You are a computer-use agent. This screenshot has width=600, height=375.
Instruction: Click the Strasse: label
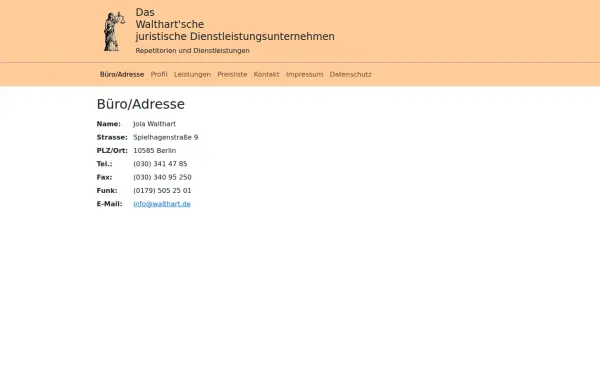[112, 137]
